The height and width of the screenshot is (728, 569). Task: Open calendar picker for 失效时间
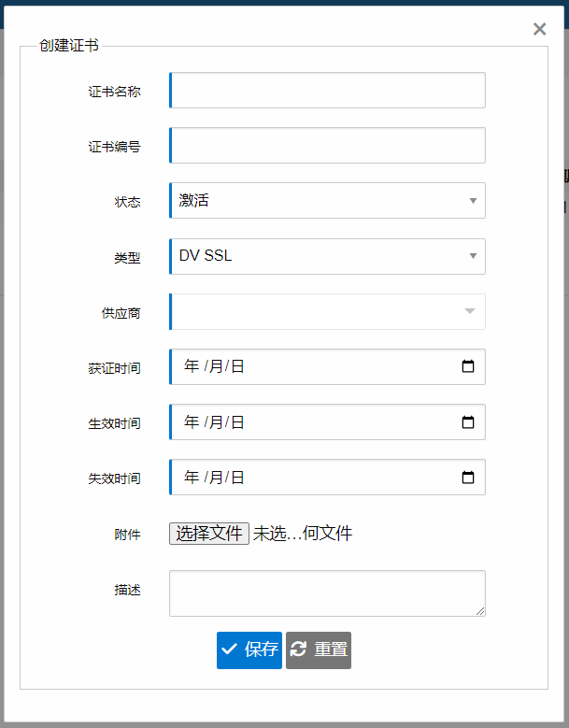[468, 478]
